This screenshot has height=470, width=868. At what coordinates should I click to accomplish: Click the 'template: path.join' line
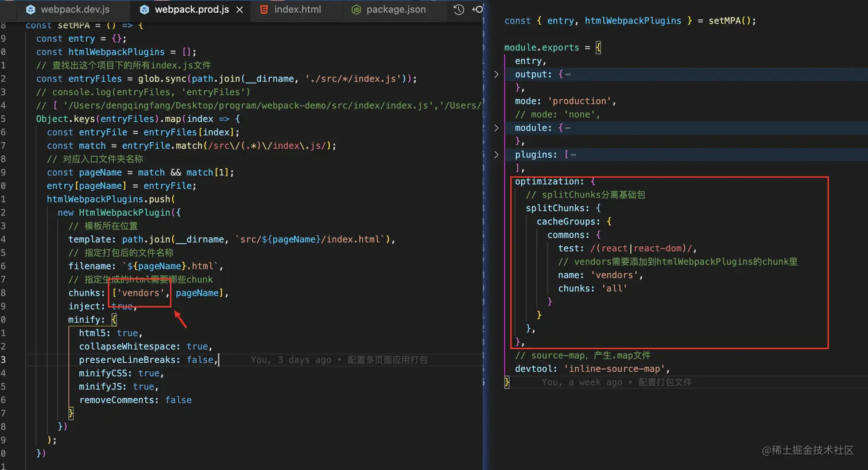(232, 239)
